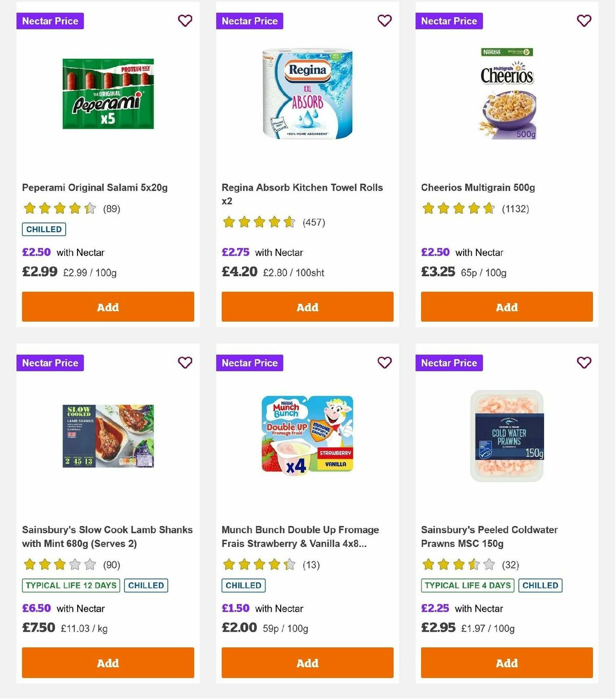Screen dimensions: 616x699
Task: Click the heart icon on Regina Kitchen Towel Rolls
Action: pos(384,21)
